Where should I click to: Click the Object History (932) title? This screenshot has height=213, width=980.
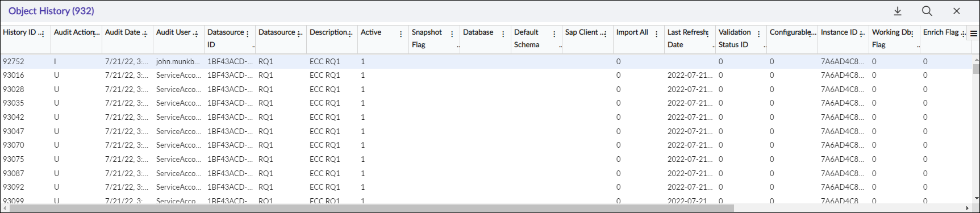click(x=51, y=11)
